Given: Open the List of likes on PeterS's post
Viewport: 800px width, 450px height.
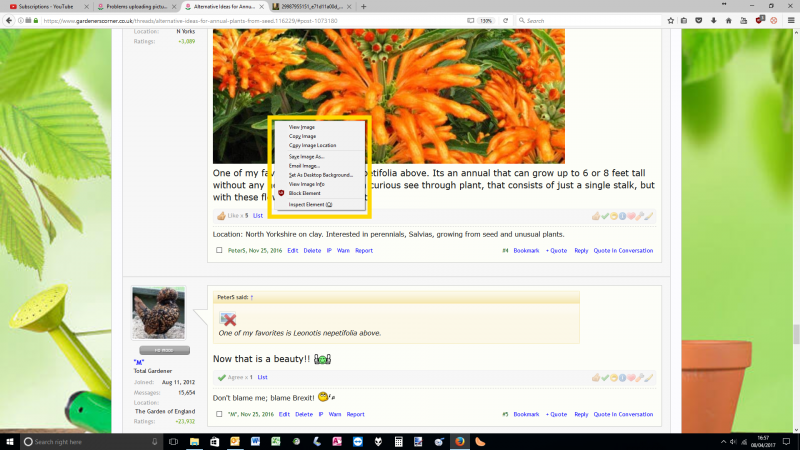Looking at the screenshot, I should coord(257,215).
